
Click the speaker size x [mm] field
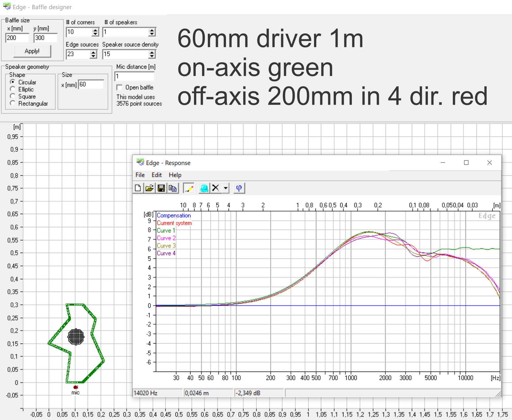pyautogui.click(x=91, y=85)
